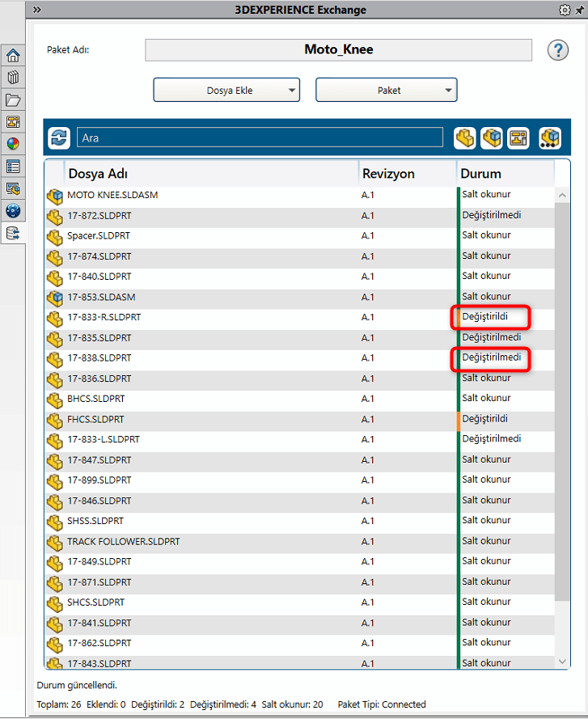This screenshot has width=588, height=719.
Task: Select the 17-874.SLDPRT row
Action: [300, 257]
